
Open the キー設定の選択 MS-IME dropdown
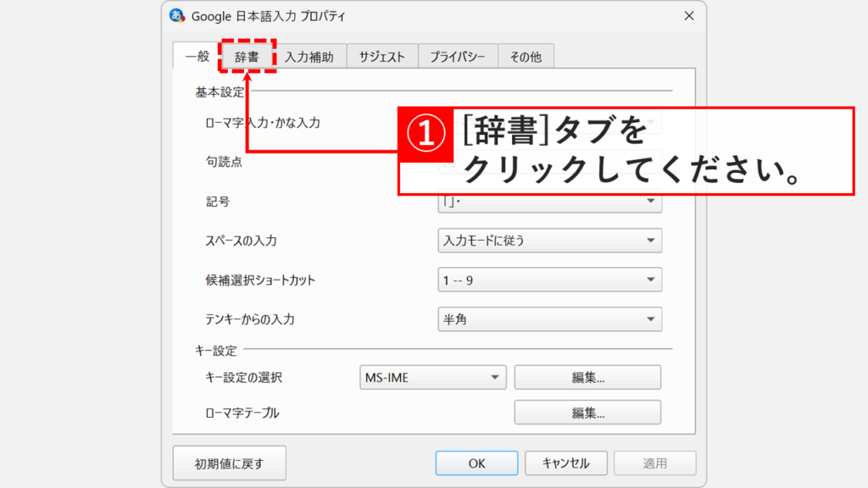pyautogui.click(x=433, y=377)
